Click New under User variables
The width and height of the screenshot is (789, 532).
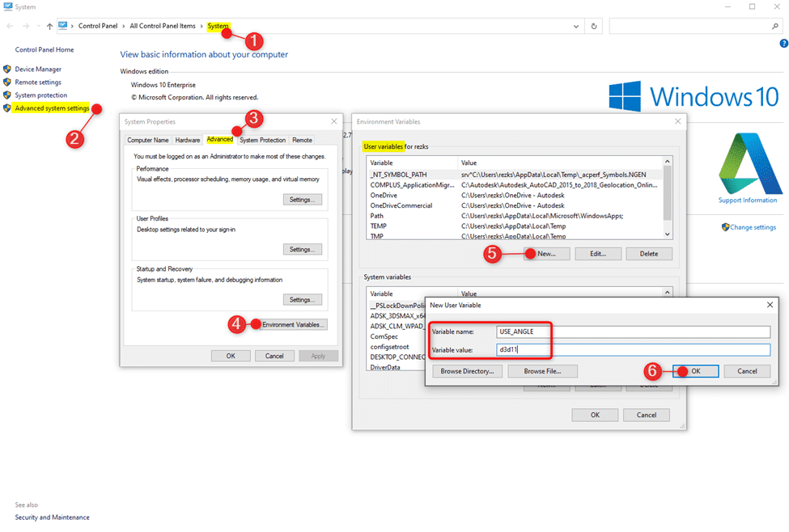pyautogui.click(x=546, y=254)
